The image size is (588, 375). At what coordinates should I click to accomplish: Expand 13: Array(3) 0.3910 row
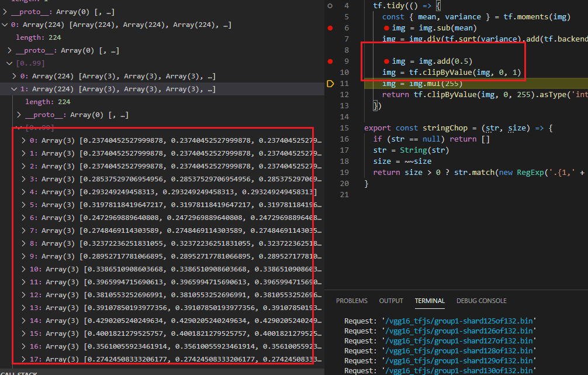click(x=23, y=308)
